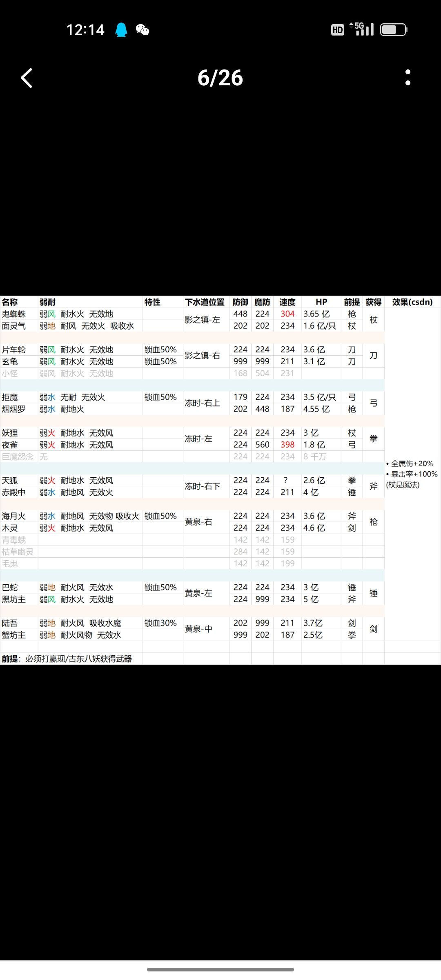Tap the 下水道位置 column header
This screenshot has width=441, height=980.
205,302
